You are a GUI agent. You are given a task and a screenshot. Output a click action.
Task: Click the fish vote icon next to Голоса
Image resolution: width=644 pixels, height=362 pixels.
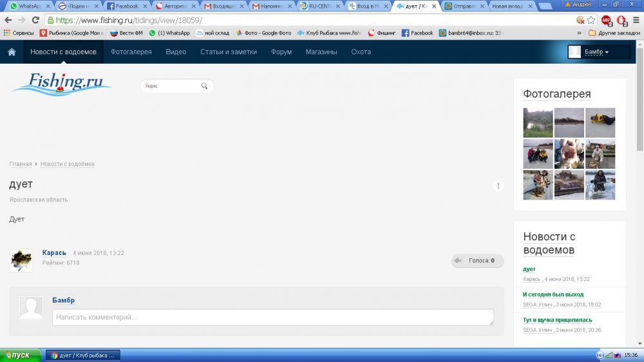click(x=459, y=261)
